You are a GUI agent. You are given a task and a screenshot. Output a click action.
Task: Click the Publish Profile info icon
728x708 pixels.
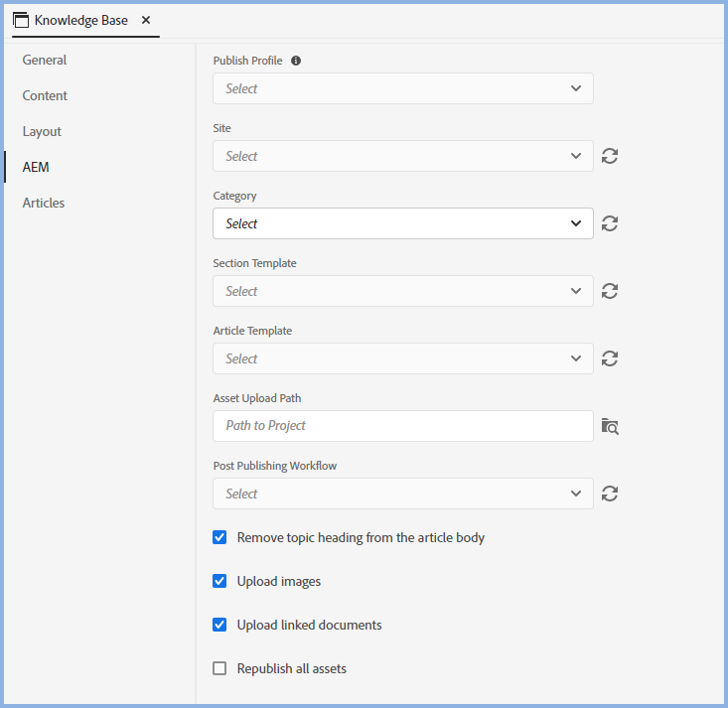(x=296, y=61)
